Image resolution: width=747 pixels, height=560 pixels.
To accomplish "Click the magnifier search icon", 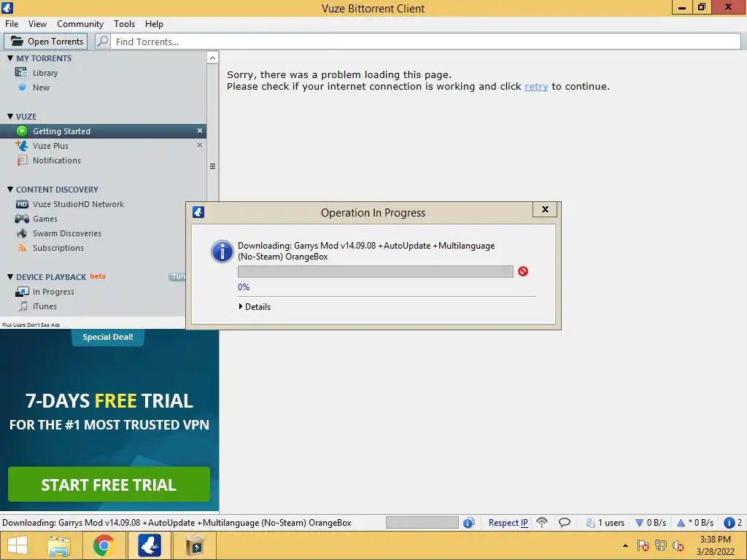I will (102, 42).
